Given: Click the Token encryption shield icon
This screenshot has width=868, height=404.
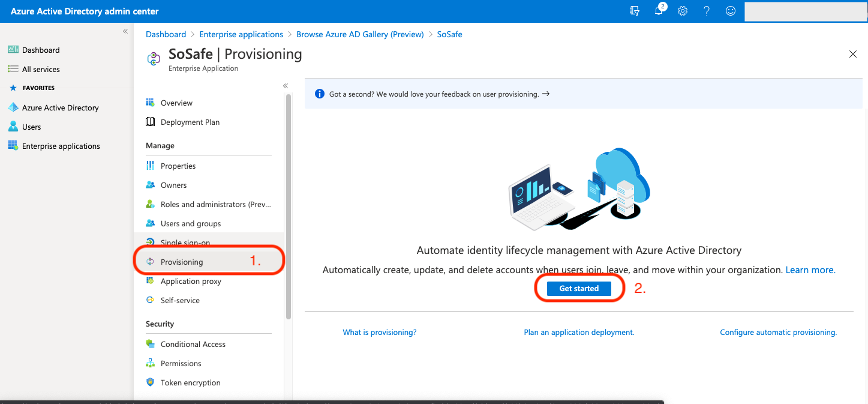Looking at the screenshot, I should coord(151,382).
